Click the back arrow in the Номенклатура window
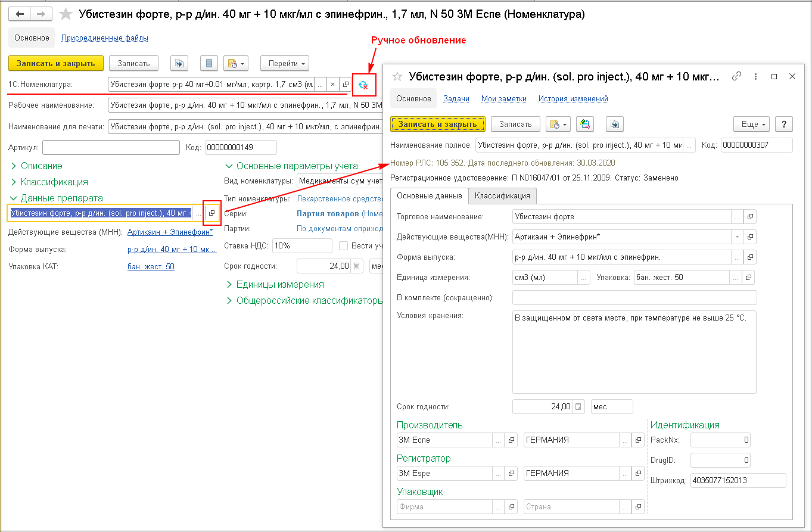 point(19,14)
